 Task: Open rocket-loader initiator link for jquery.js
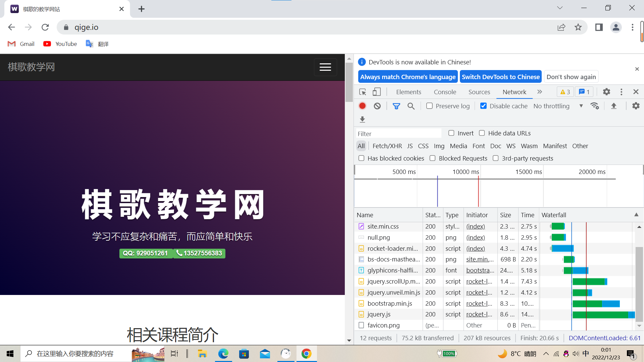(479, 314)
